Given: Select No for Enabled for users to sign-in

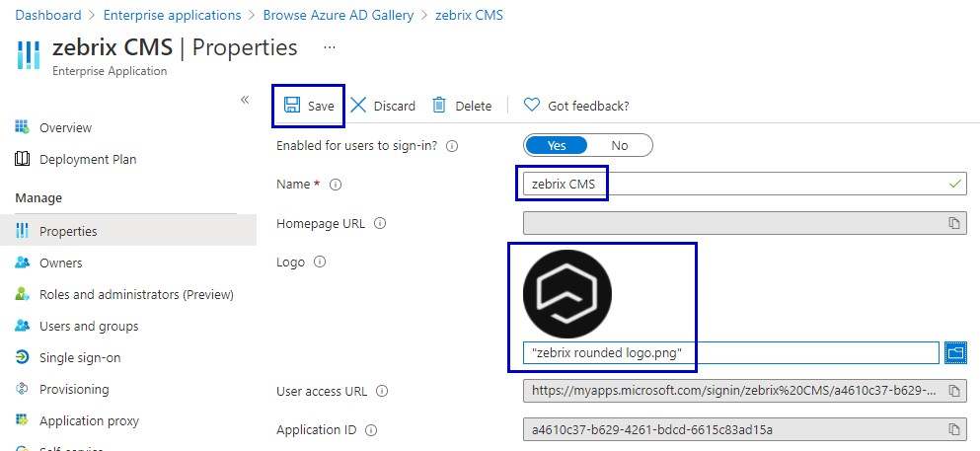Looking at the screenshot, I should point(620,145).
